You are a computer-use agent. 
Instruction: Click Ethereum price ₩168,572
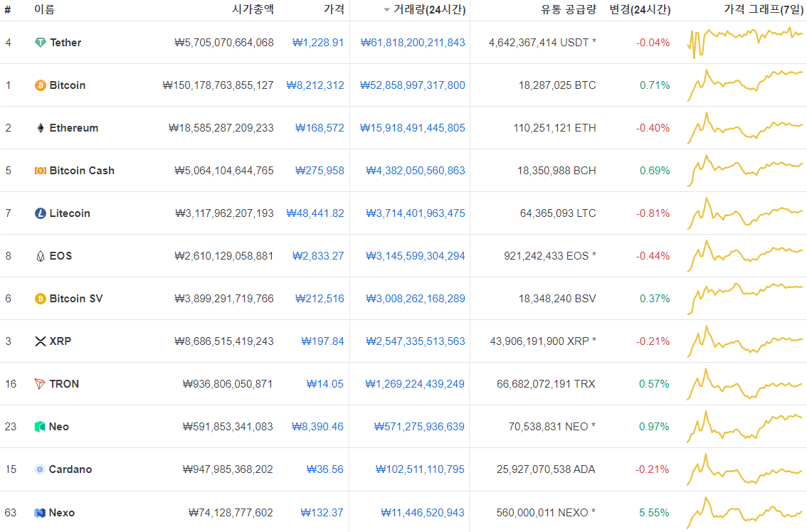[x=320, y=128]
